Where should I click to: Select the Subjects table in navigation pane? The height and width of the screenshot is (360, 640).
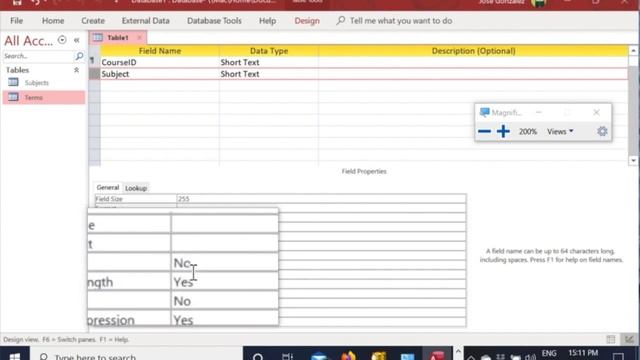tap(36, 83)
